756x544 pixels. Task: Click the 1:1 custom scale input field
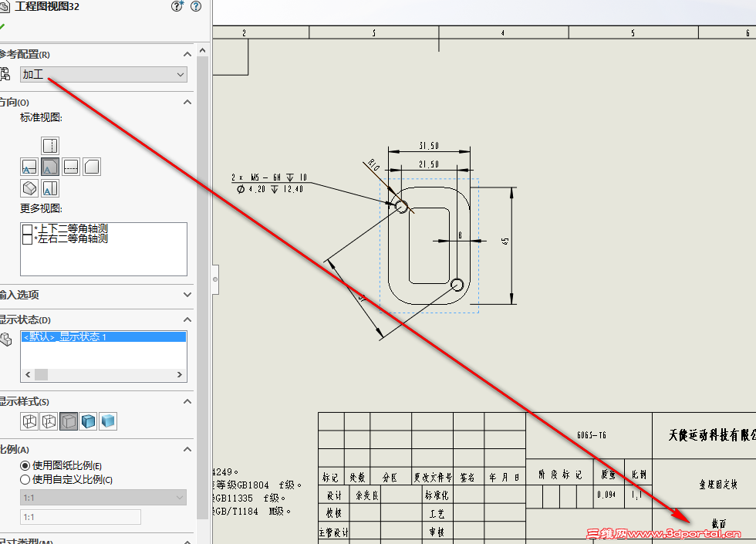(80, 517)
